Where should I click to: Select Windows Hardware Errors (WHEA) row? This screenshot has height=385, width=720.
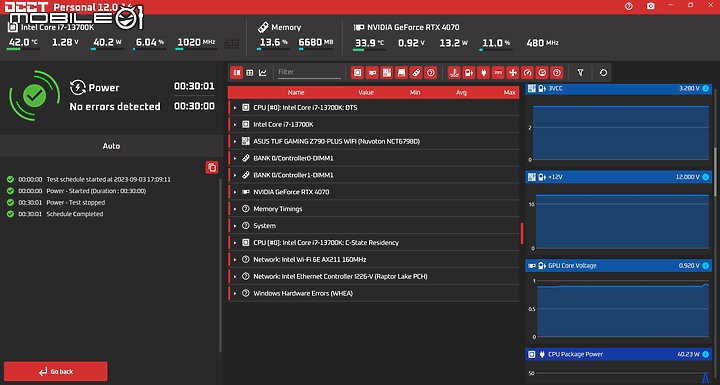[x=373, y=293]
